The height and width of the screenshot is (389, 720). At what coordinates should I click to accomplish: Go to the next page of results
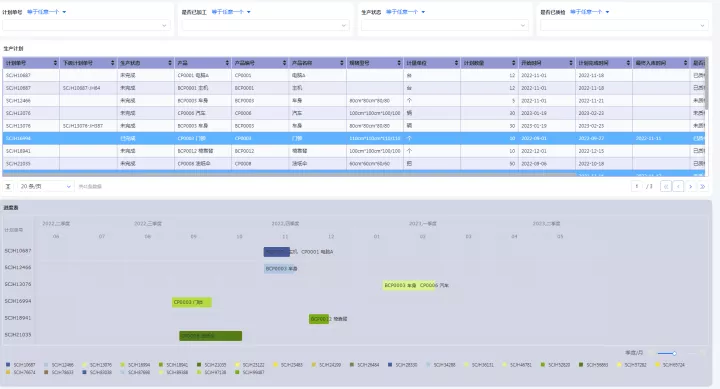pyautogui.click(x=691, y=186)
